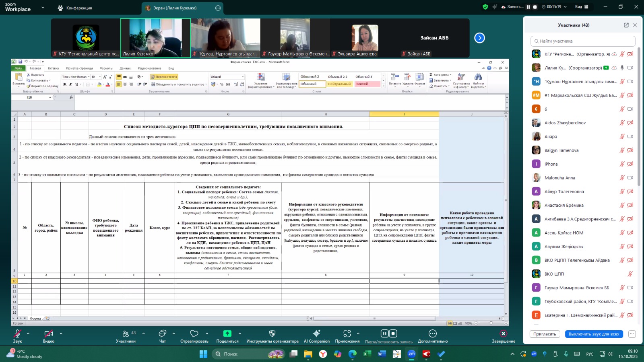Screen dimensions: 644x362
Task: Pause the recording in the top bar
Action: tap(528, 7)
